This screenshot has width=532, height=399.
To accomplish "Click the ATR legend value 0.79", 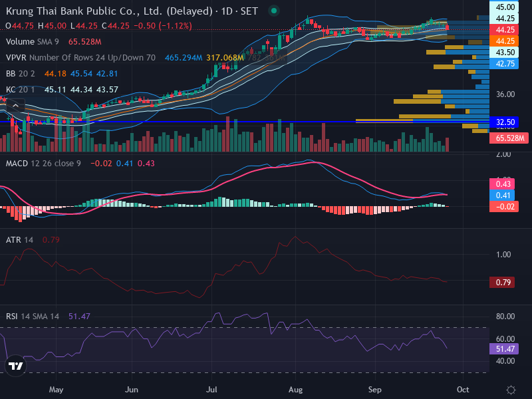I will [51, 240].
